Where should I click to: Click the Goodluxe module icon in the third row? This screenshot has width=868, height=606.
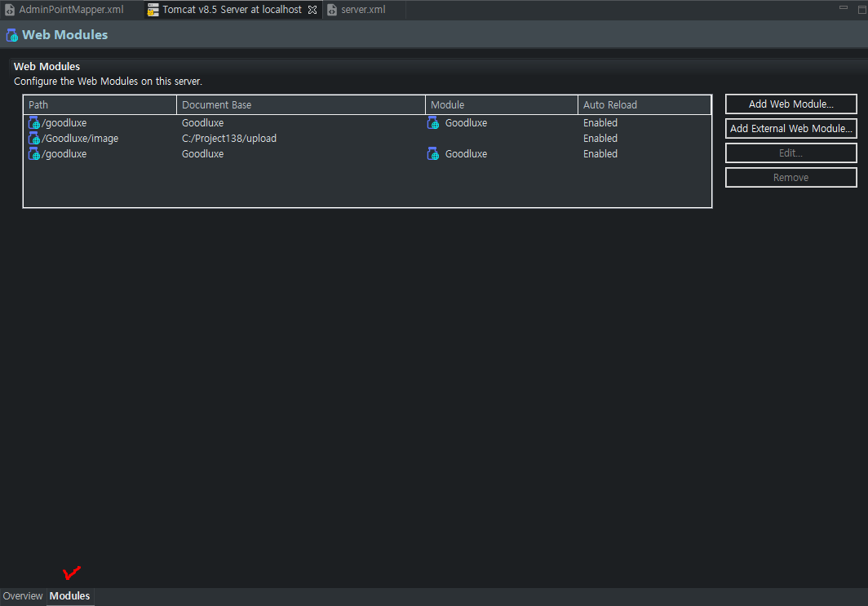click(x=433, y=154)
